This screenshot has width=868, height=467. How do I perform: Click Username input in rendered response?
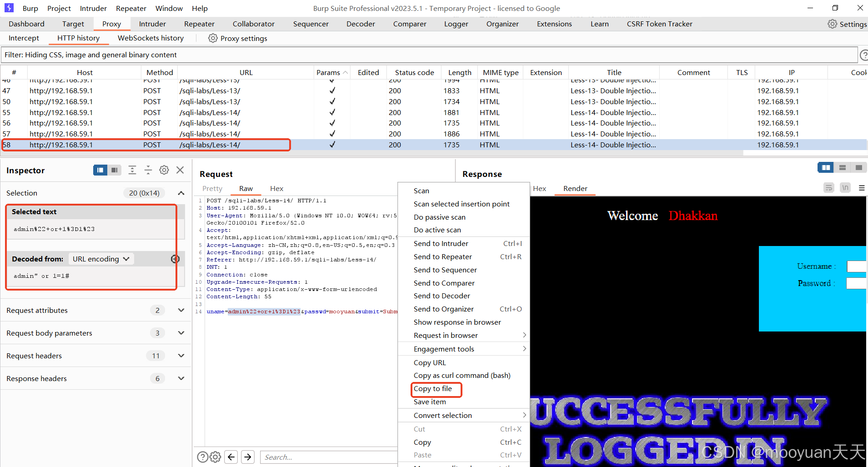(x=857, y=266)
